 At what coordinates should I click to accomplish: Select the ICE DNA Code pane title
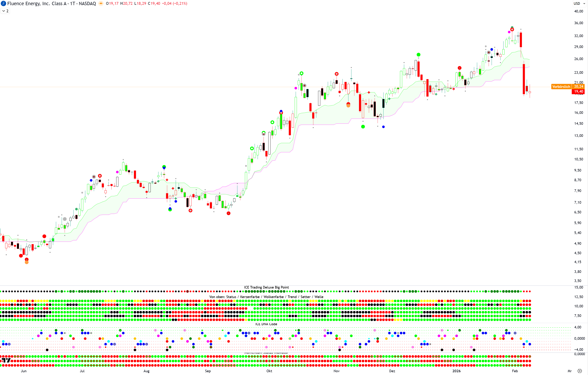(266, 324)
